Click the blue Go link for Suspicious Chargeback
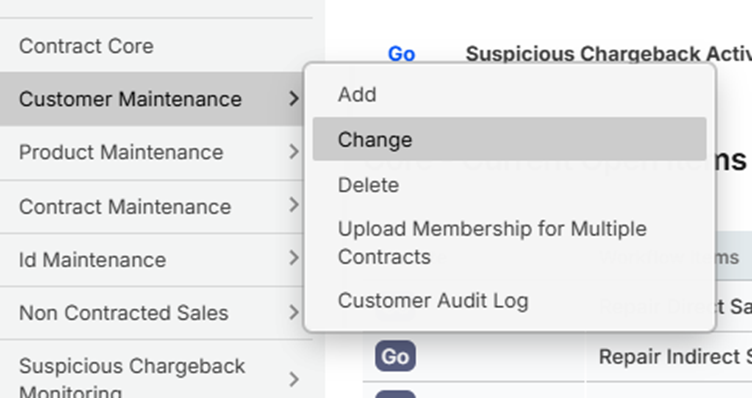 click(x=401, y=54)
